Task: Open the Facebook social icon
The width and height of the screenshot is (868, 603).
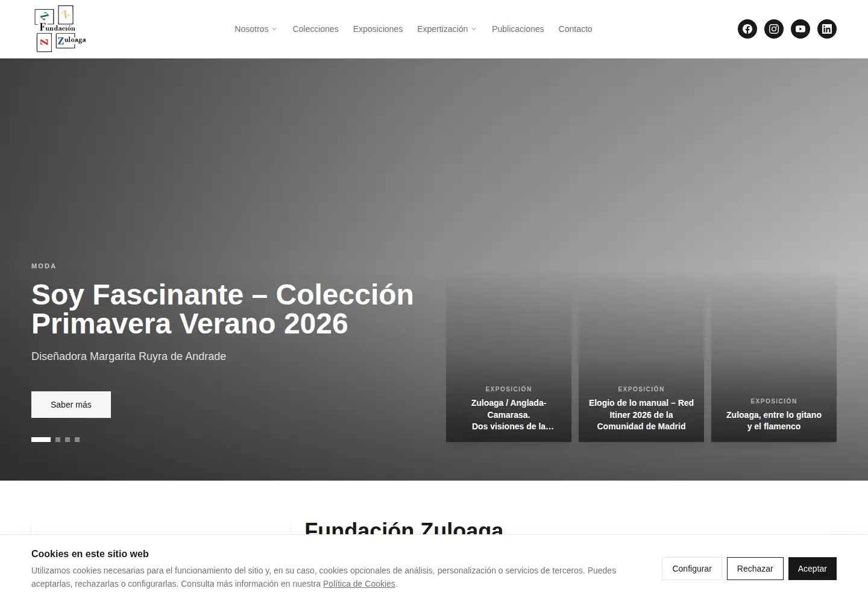Action: (747, 29)
